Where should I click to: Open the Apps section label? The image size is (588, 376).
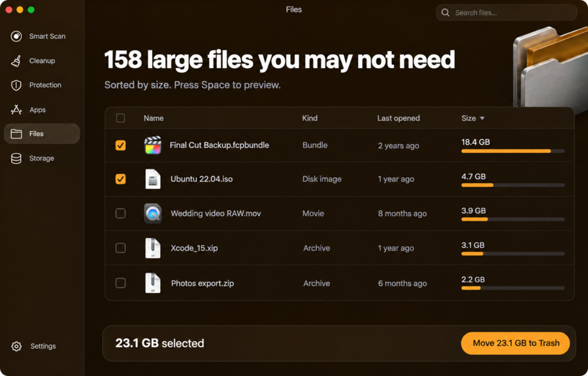[37, 110]
